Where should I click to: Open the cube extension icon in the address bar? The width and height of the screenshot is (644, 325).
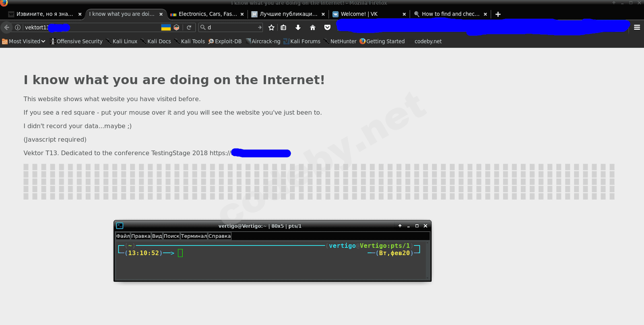pyautogui.click(x=176, y=27)
